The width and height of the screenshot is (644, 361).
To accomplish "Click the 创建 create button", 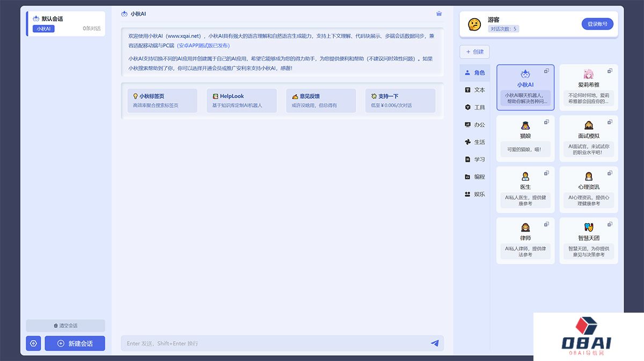I will pyautogui.click(x=475, y=52).
